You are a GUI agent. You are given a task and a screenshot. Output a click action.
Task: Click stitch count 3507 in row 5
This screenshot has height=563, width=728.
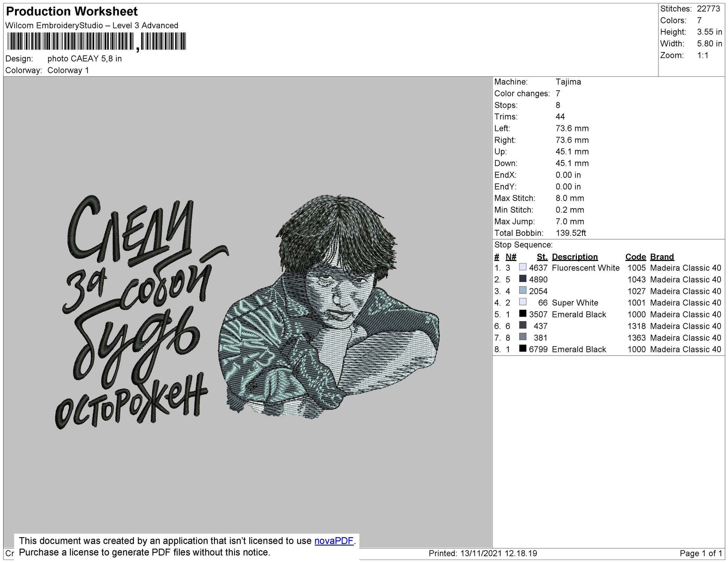(x=538, y=314)
